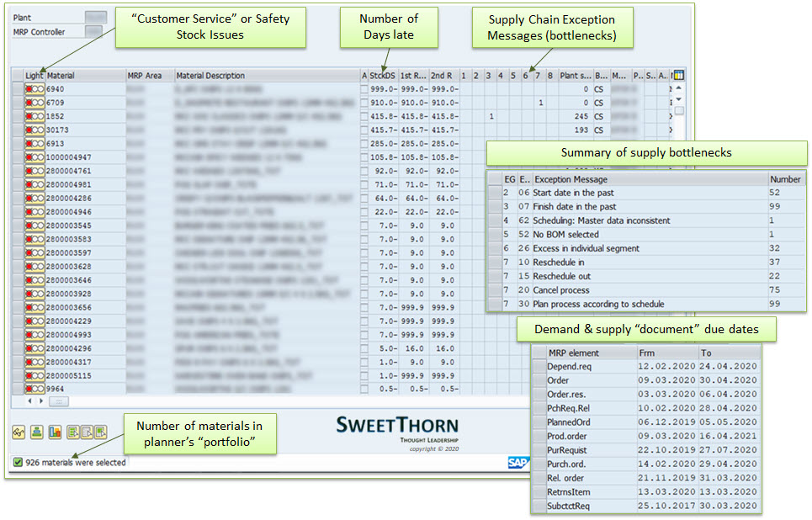Click the SAP logo in status bar
Image resolution: width=812 pixels, height=520 pixels.
[x=517, y=462]
